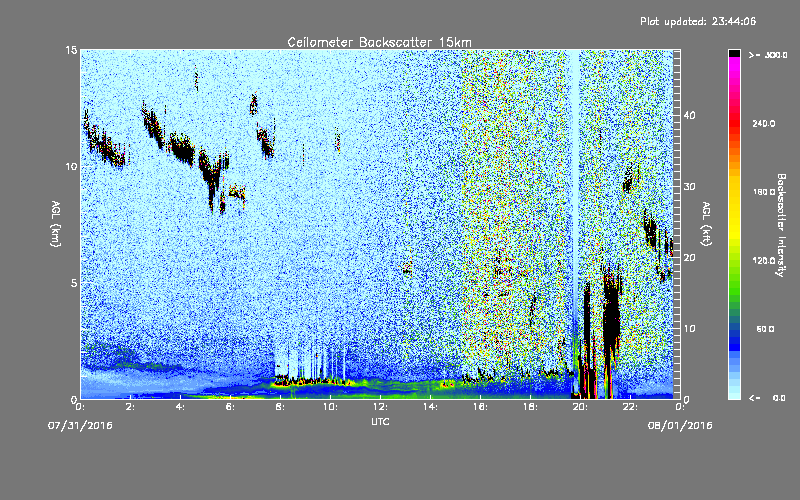Click the "AGL (kft)" right axis label
Viewport: 800px width, 500px height.
point(706,224)
